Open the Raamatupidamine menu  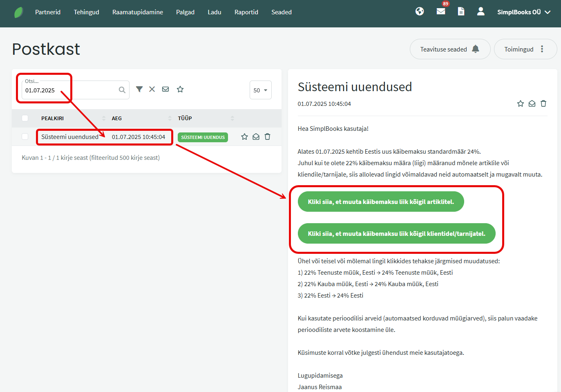click(138, 12)
